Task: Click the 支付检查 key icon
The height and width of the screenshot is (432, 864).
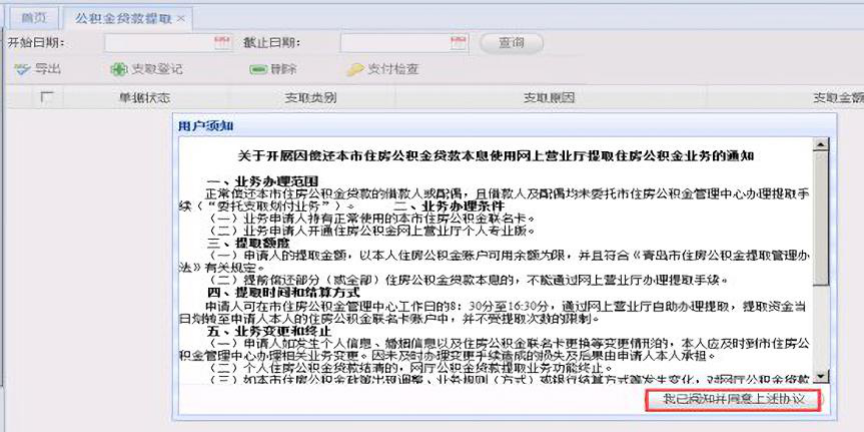Action: 355,70
